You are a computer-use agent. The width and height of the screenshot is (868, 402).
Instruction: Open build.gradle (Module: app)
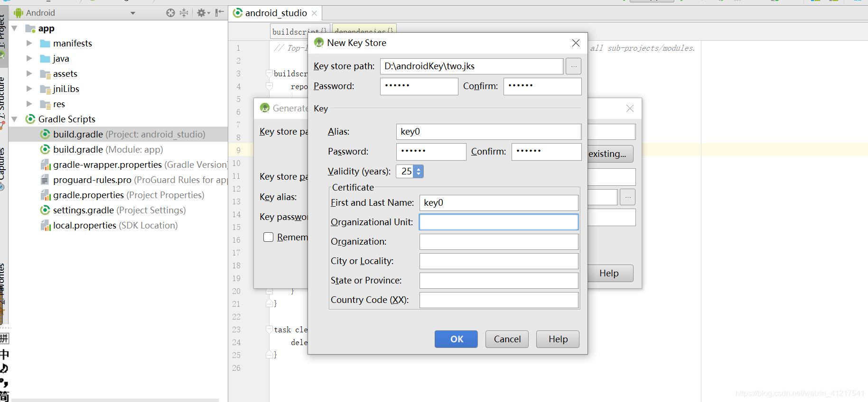tap(108, 149)
